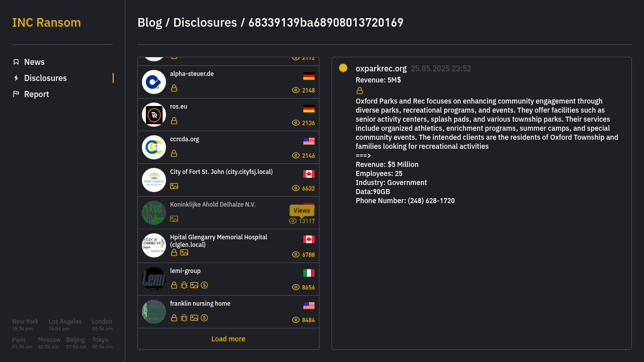Click the lock icon under ccrcda.org

(x=174, y=153)
